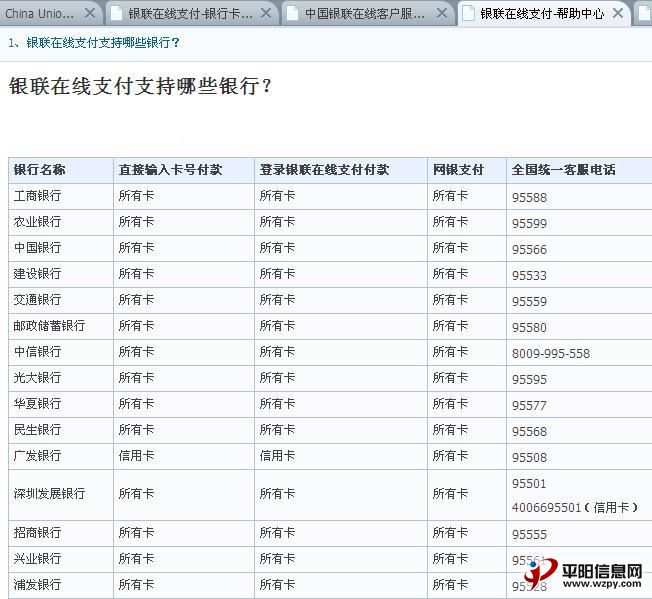Click phone number 95580
652x599 pixels.
pyautogui.click(x=529, y=328)
